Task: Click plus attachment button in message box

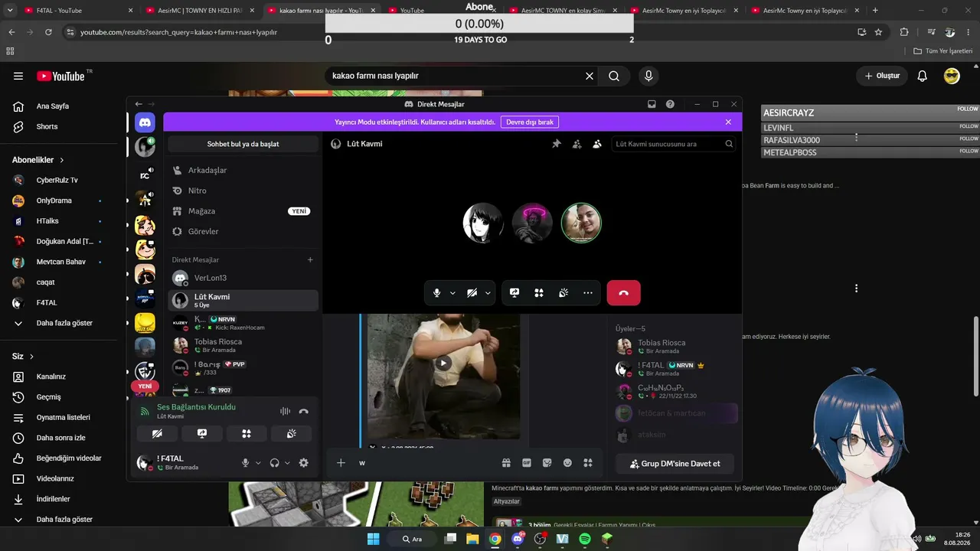Action: point(341,463)
